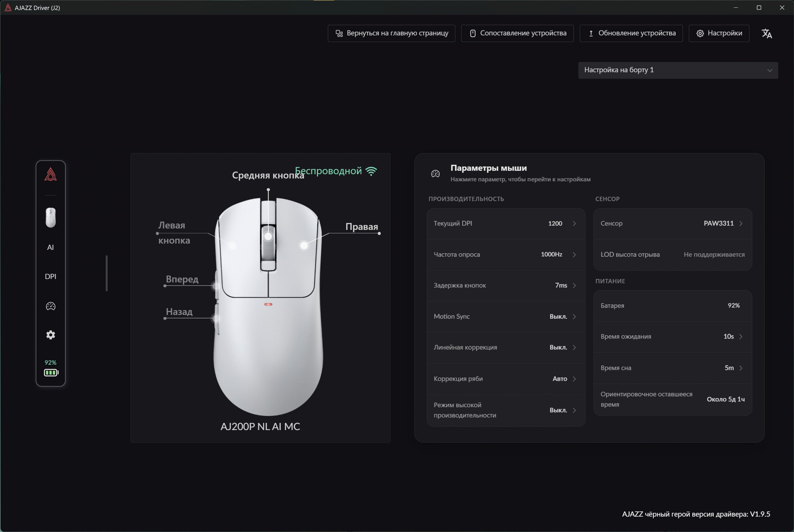Click the right button hotspot on mouse
Image resolution: width=794 pixels, height=532 pixels.
(304, 245)
